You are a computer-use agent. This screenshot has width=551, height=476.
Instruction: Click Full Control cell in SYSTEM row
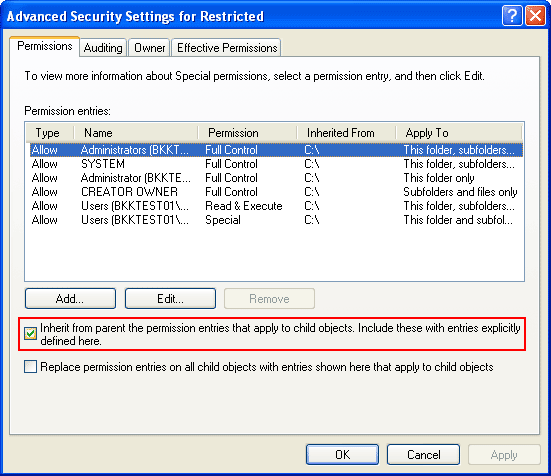pyautogui.click(x=231, y=164)
